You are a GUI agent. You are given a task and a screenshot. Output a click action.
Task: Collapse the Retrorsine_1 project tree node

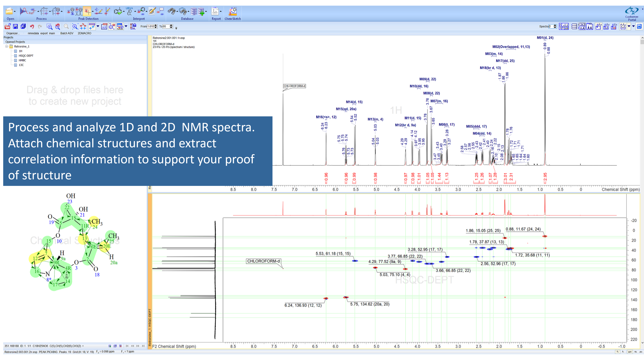(7, 46)
